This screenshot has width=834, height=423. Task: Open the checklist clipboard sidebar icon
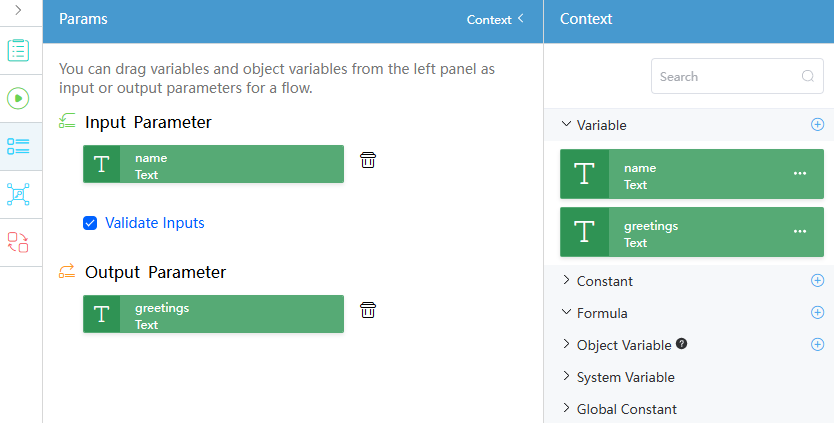(x=18, y=50)
